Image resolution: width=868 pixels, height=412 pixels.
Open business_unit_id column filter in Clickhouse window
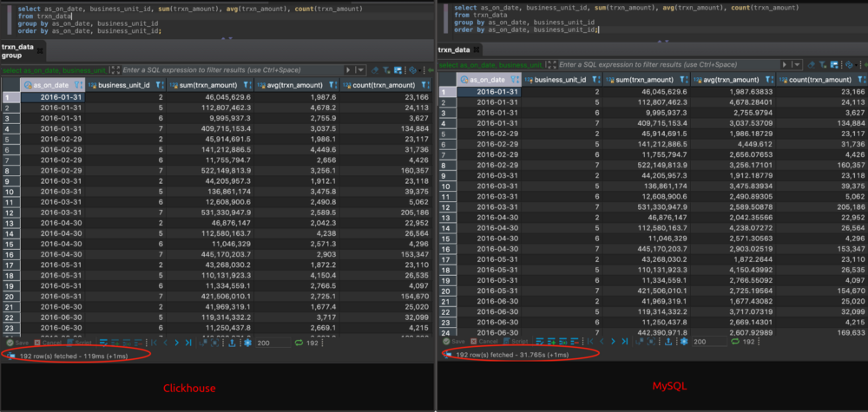click(x=160, y=85)
